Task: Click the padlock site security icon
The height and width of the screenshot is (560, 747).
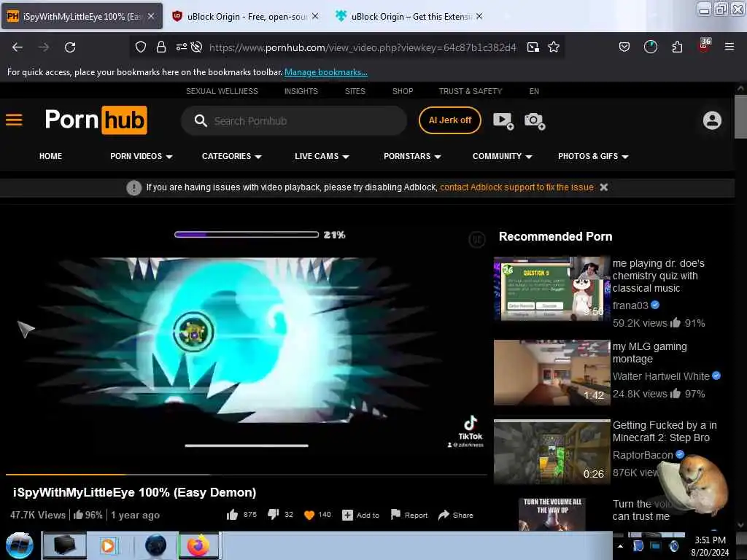Action: 161,47
